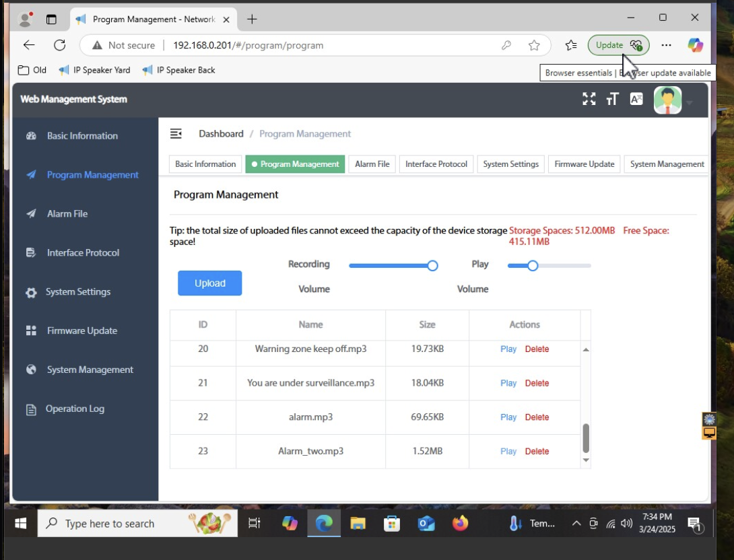
Task: Select Program Management in the sidebar
Action: coord(93,174)
